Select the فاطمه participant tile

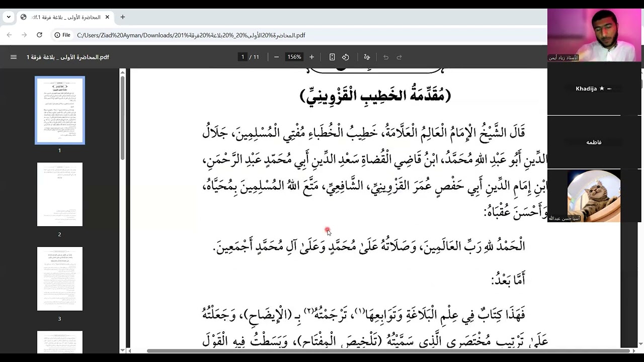[594, 142]
